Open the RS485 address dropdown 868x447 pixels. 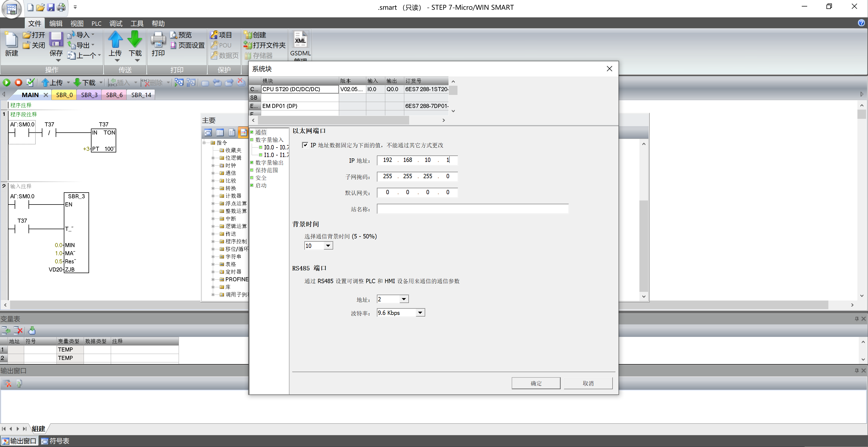[403, 299]
